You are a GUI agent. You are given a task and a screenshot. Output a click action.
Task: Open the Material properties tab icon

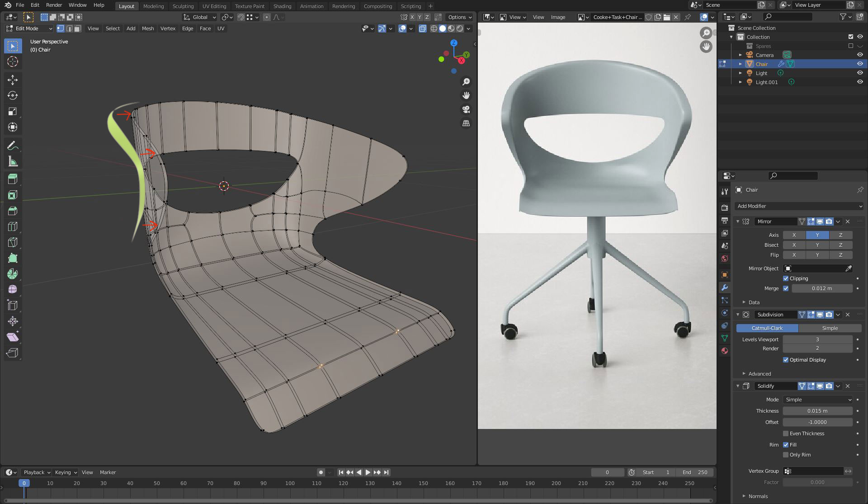point(725,351)
